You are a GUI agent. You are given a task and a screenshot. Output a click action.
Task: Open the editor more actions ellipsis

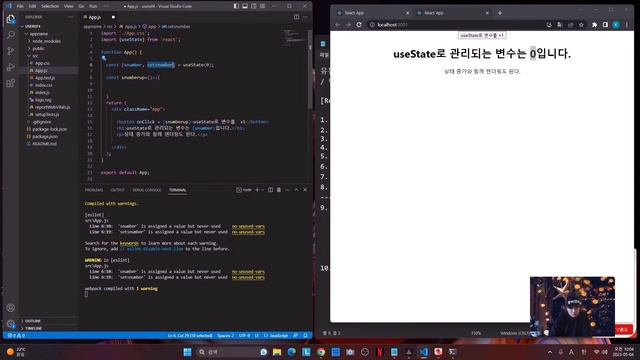point(305,17)
